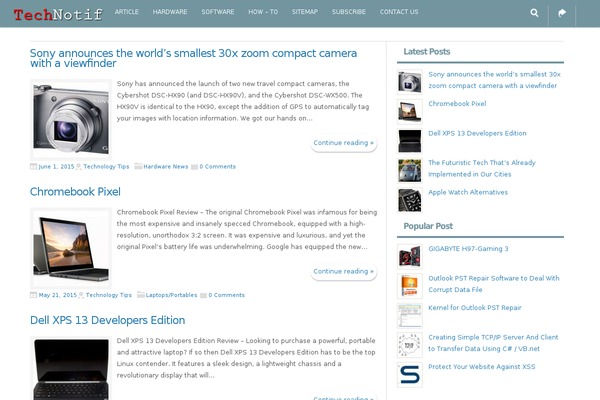Open Dell XPS 13 link in Latest Posts
The width and height of the screenshot is (600, 400).
[x=477, y=133]
